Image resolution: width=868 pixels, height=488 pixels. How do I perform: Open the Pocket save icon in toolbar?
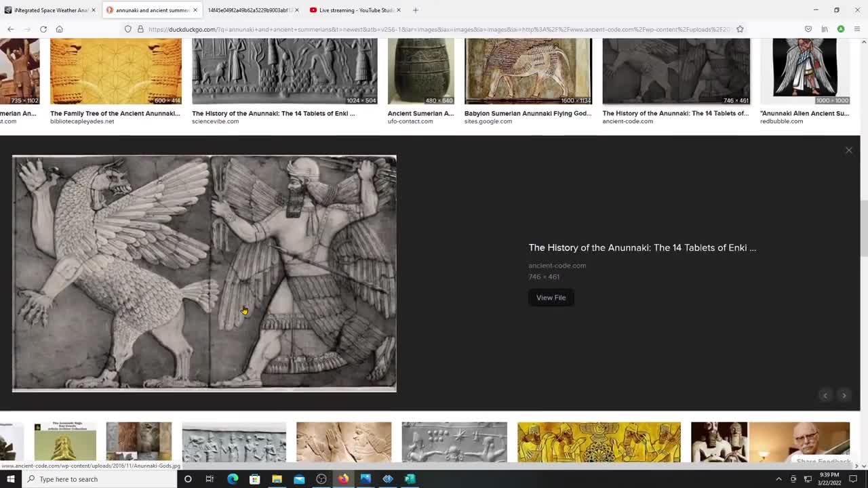808,29
